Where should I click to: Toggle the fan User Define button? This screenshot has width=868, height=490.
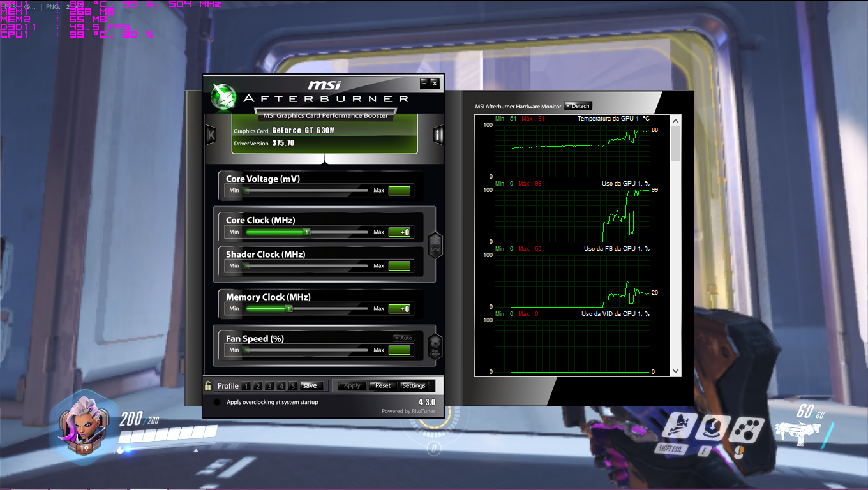(x=435, y=345)
